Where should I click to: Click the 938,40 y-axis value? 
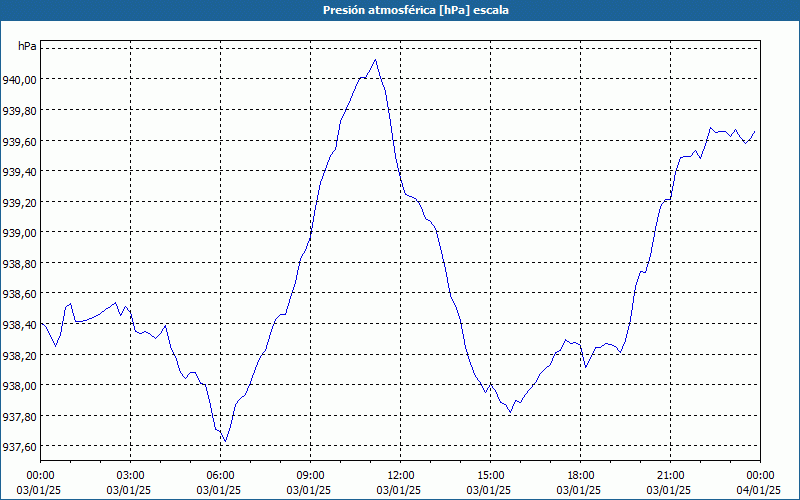click(19, 324)
